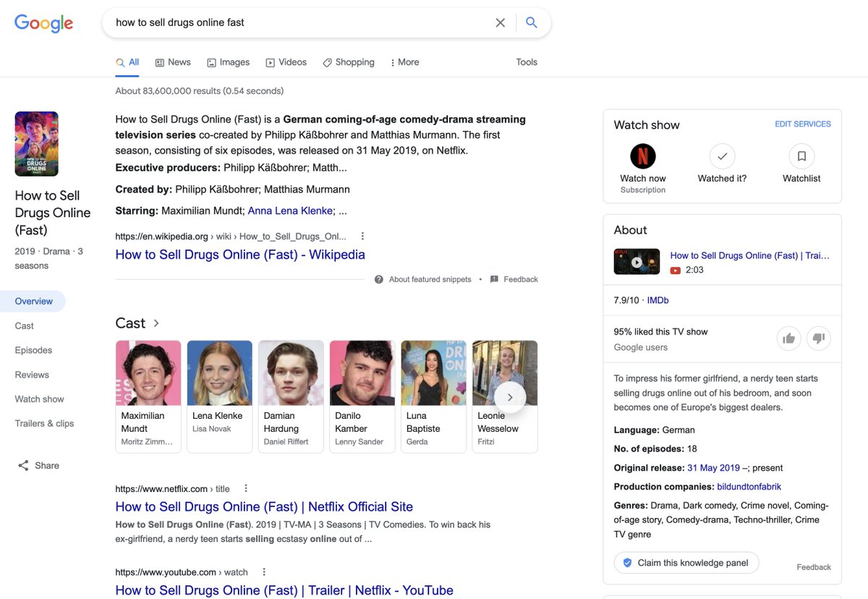The height and width of the screenshot is (599, 868).
Task: Click the Netflix Watch now icon
Action: (x=642, y=156)
